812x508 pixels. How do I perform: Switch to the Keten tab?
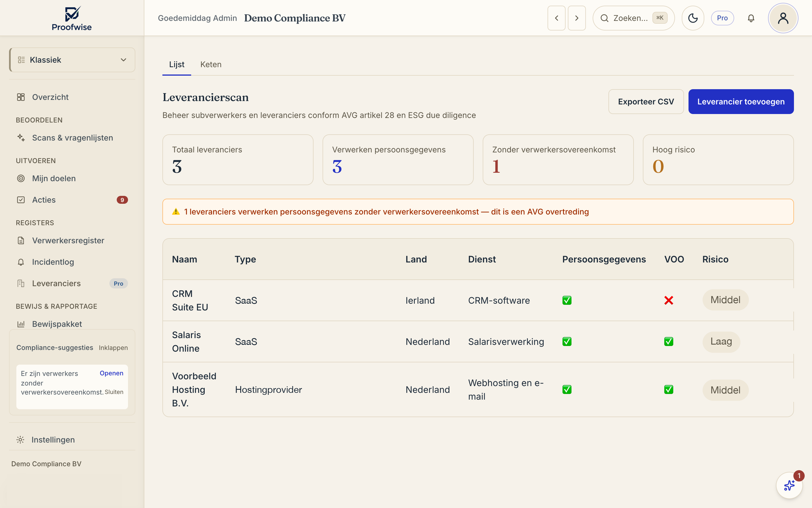[211, 65]
